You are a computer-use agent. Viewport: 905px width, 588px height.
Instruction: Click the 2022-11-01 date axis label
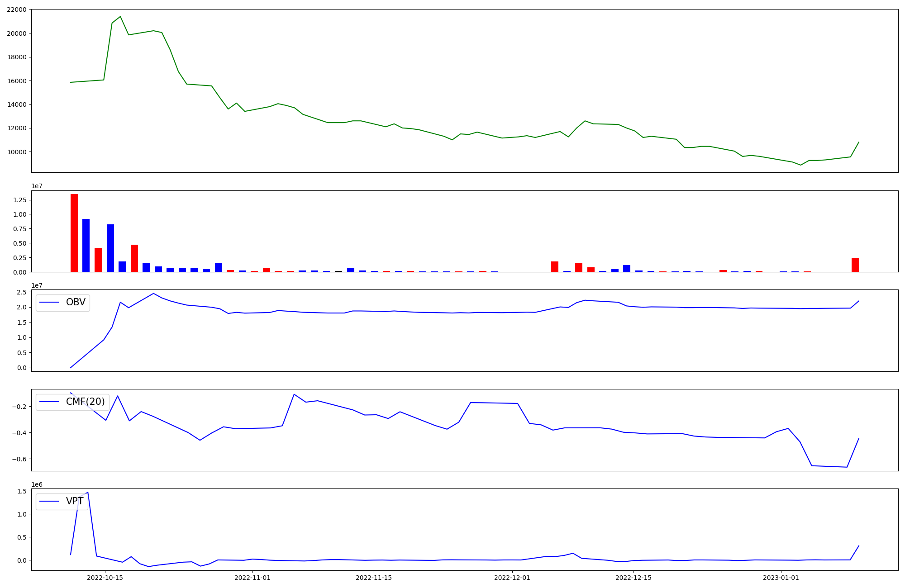tap(252, 578)
